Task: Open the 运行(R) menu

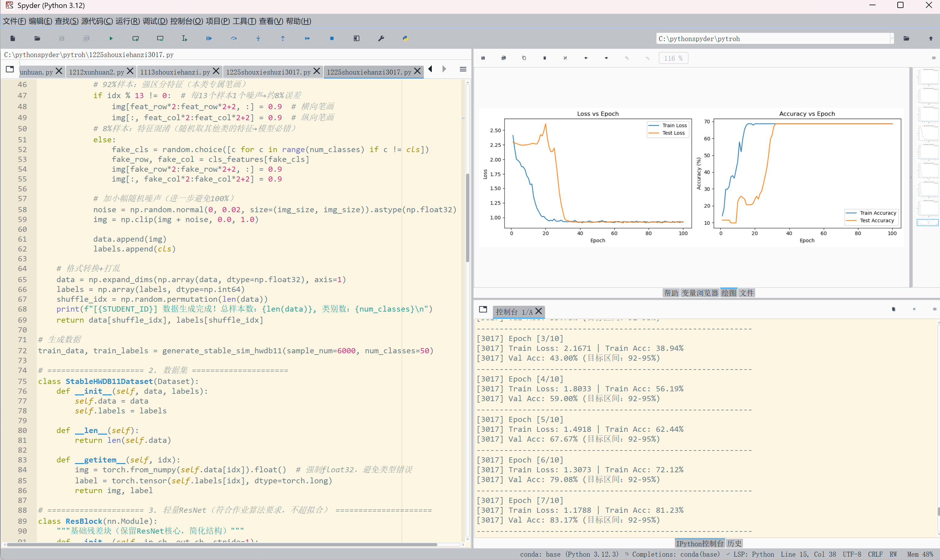Action: (127, 21)
